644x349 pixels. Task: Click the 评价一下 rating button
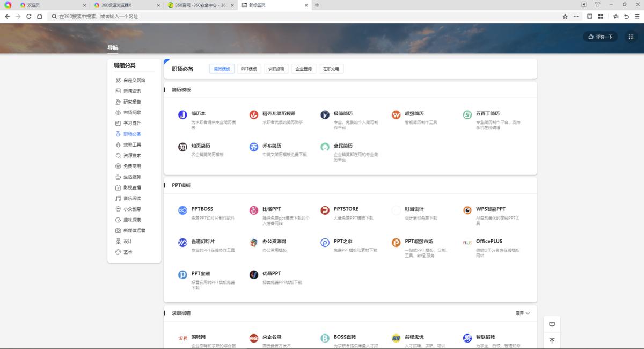tap(600, 37)
